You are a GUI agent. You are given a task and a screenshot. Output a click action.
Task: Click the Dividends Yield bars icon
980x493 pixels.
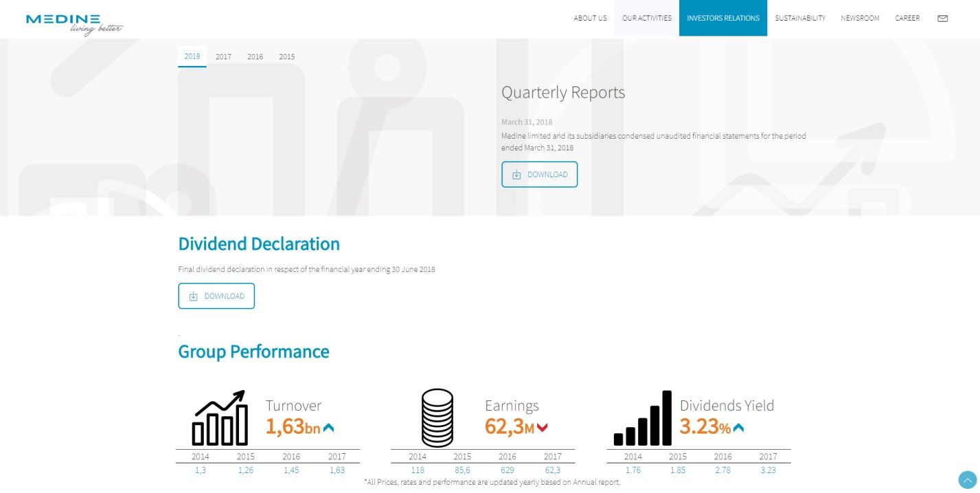[x=642, y=417]
